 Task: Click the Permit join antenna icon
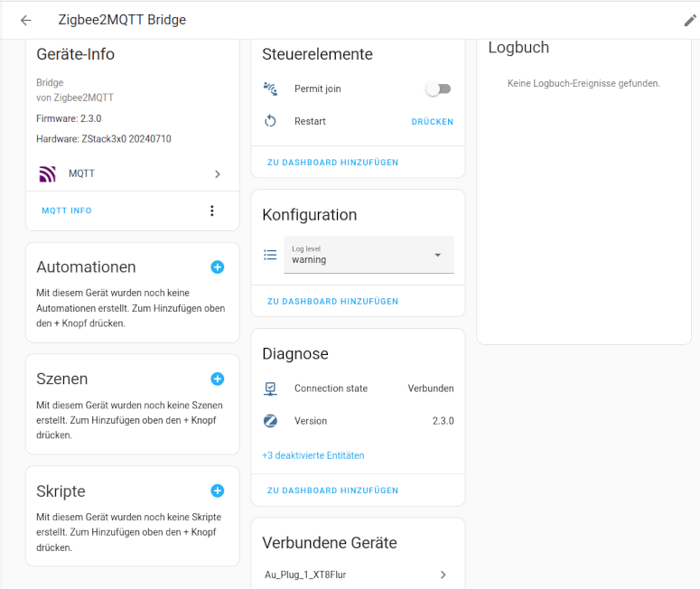point(270,89)
